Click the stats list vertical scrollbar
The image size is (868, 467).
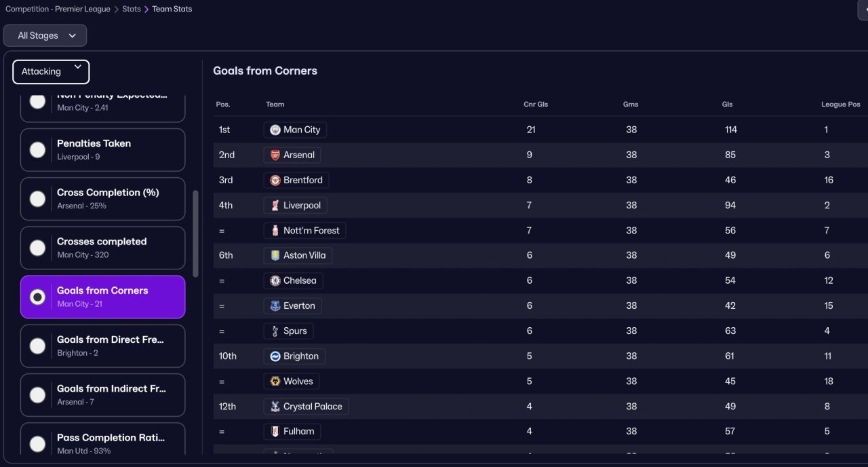pos(195,233)
